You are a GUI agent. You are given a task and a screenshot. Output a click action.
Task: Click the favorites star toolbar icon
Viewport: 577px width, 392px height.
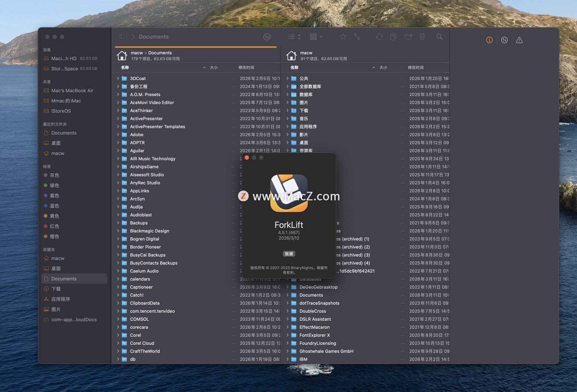[x=343, y=37]
